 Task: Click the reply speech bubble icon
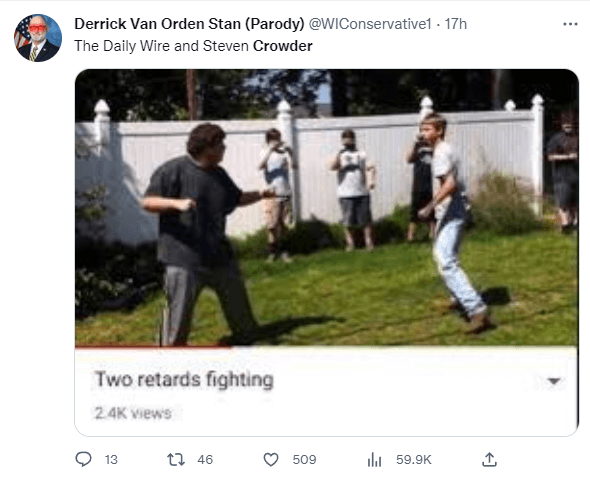83,459
